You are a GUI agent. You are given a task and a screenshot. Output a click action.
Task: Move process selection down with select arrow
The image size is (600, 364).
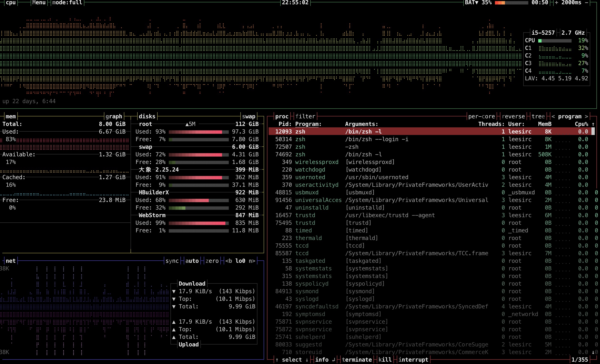(x=307, y=360)
